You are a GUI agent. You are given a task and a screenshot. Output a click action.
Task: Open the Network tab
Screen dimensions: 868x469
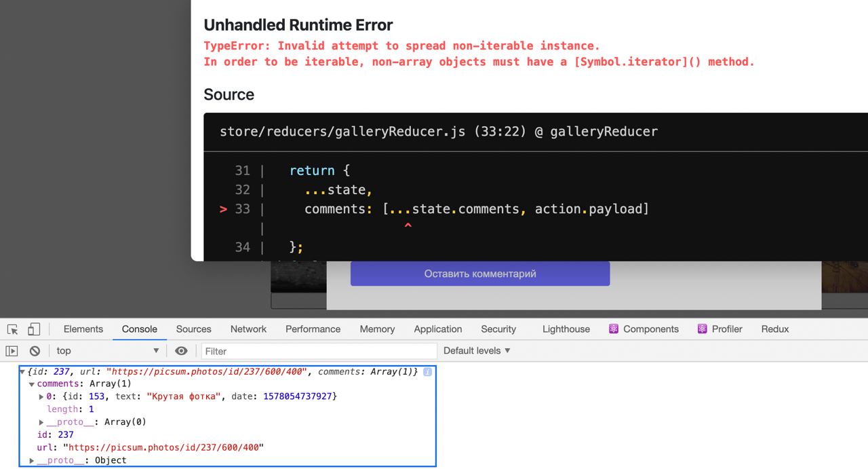point(248,329)
